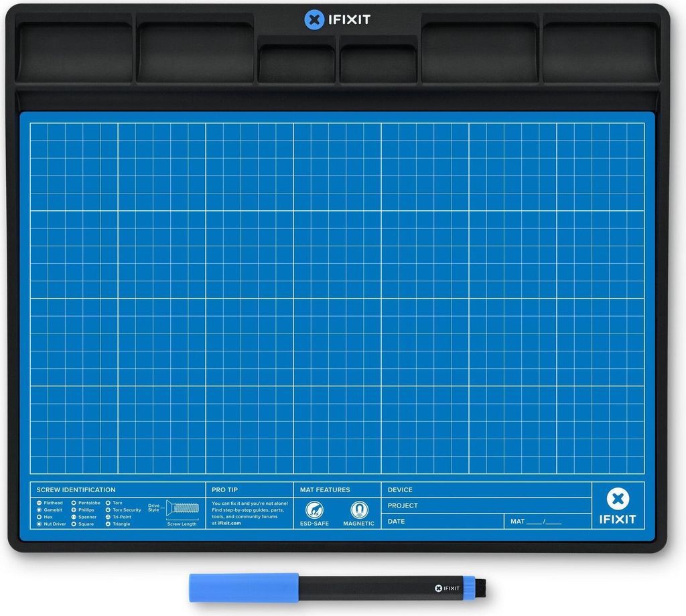686x616 pixels.
Task: Click the iFixit logo on the marker
Action: click(x=448, y=589)
